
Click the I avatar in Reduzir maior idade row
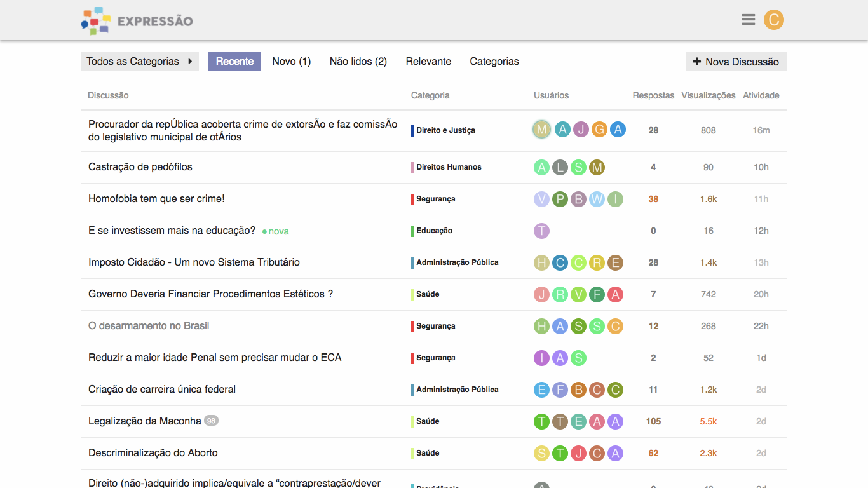pyautogui.click(x=541, y=358)
